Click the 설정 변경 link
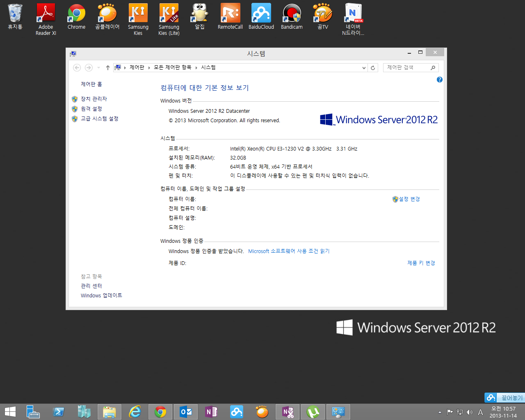This screenshot has width=525, height=420. (x=409, y=199)
